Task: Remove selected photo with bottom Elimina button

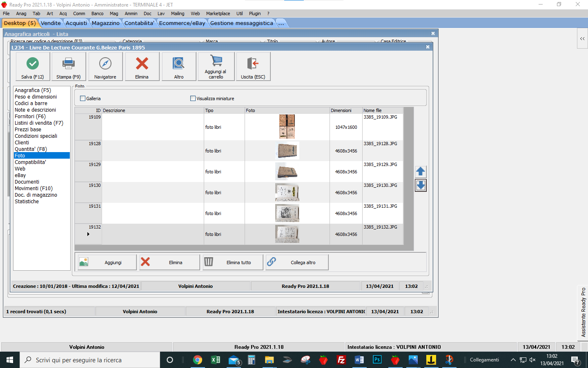Action: pyautogui.click(x=169, y=262)
